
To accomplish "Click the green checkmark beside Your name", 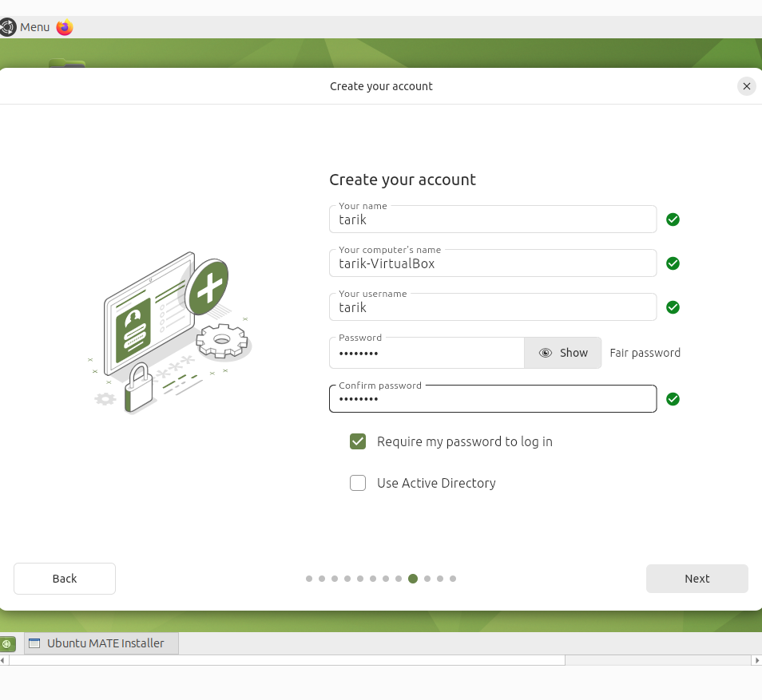I will tap(673, 219).
